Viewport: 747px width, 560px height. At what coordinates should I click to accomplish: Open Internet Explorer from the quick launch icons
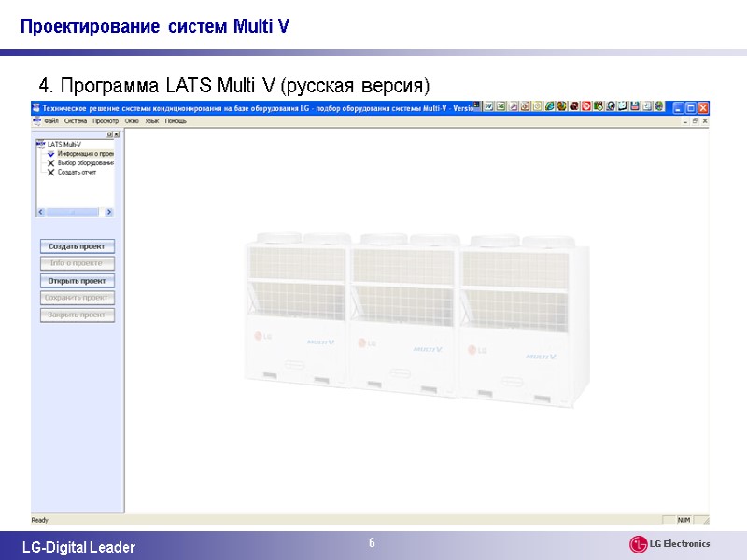tap(549, 108)
